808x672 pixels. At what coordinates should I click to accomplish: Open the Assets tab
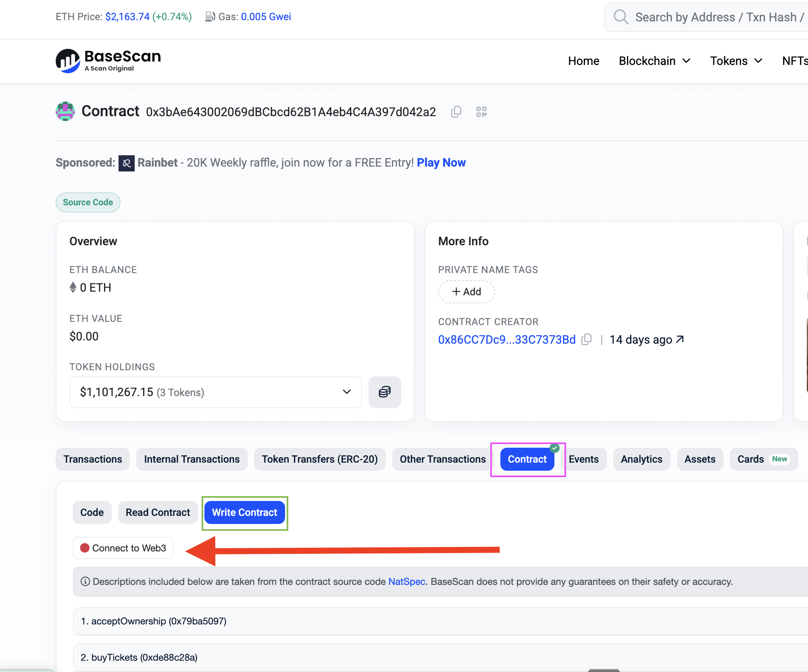(x=700, y=459)
